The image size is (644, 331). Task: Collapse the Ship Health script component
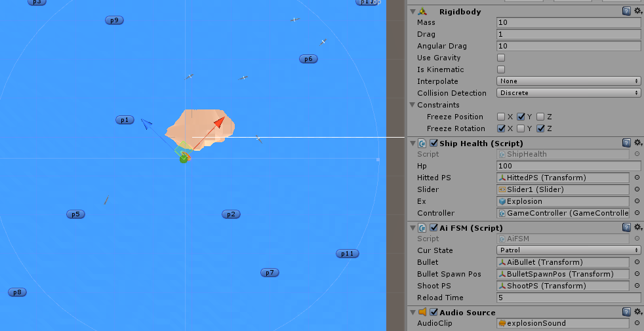pyautogui.click(x=413, y=143)
